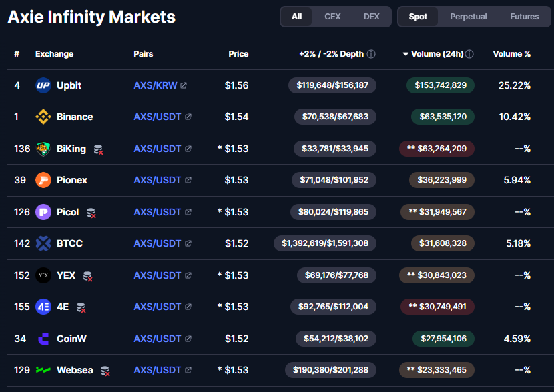
Task: Open the +2% / -2% Depth info tooltip icon
Action: pos(371,54)
